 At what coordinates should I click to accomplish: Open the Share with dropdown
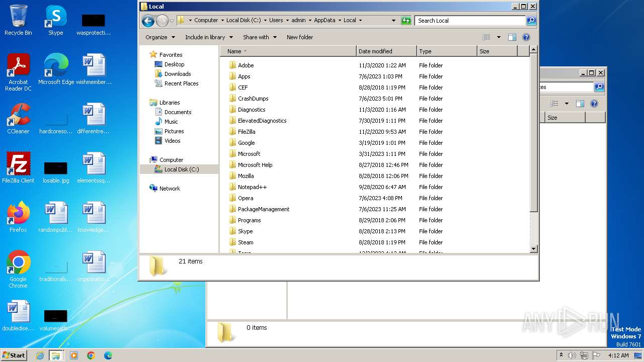click(x=260, y=37)
